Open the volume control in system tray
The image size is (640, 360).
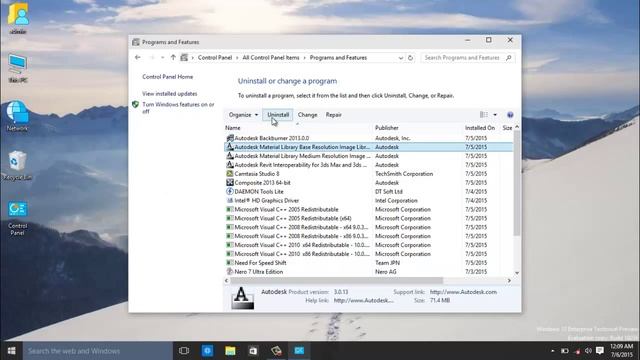(588, 351)
